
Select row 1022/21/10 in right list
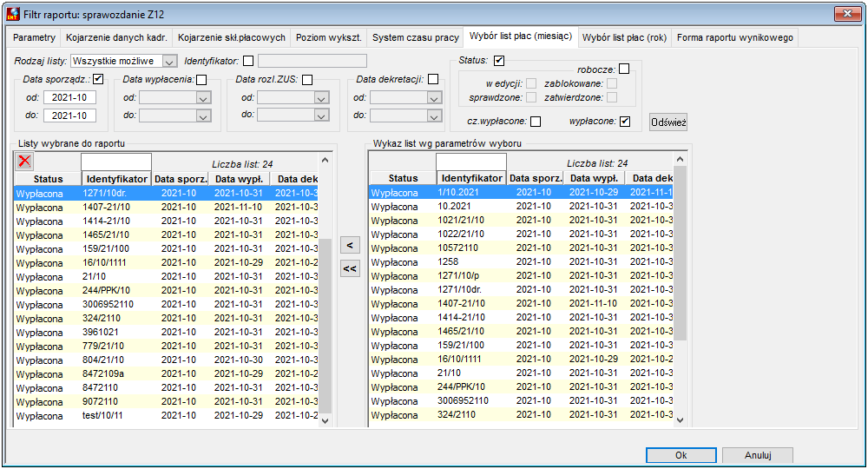coord(521,234)
